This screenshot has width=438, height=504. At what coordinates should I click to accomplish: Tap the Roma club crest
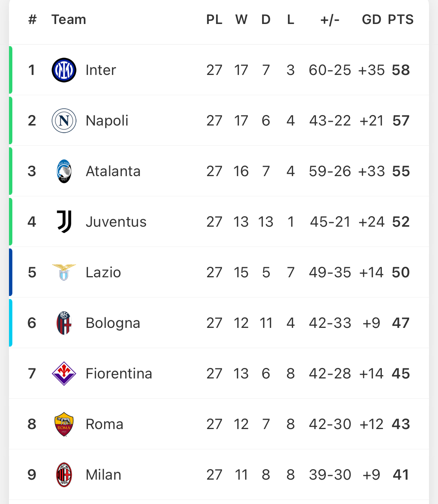tap(64, 424)
